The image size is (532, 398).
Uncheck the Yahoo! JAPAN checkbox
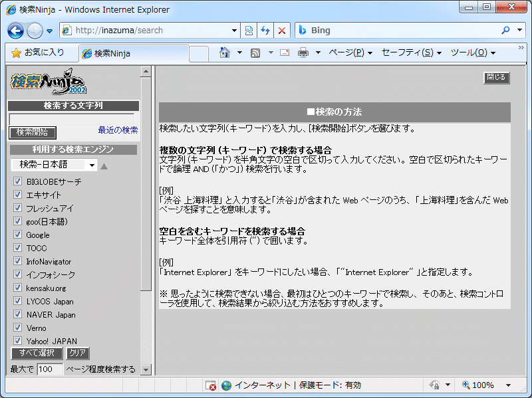coord(18,341)
